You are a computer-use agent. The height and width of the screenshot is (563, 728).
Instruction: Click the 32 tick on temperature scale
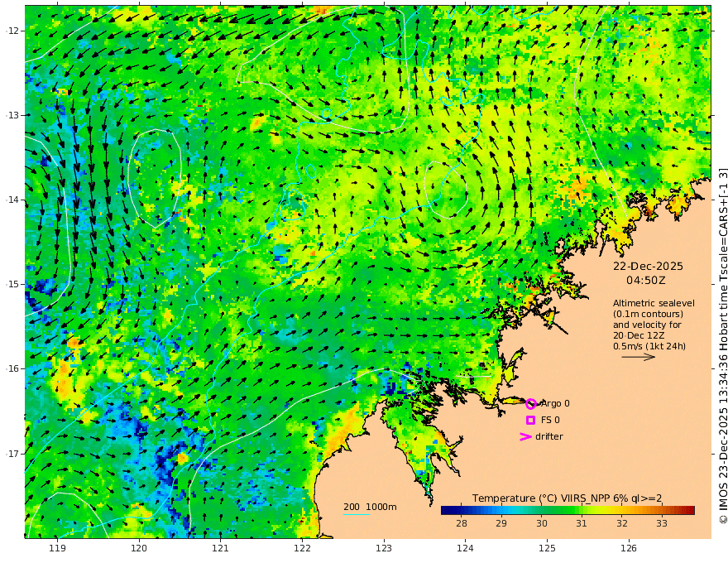coord(621,523)
